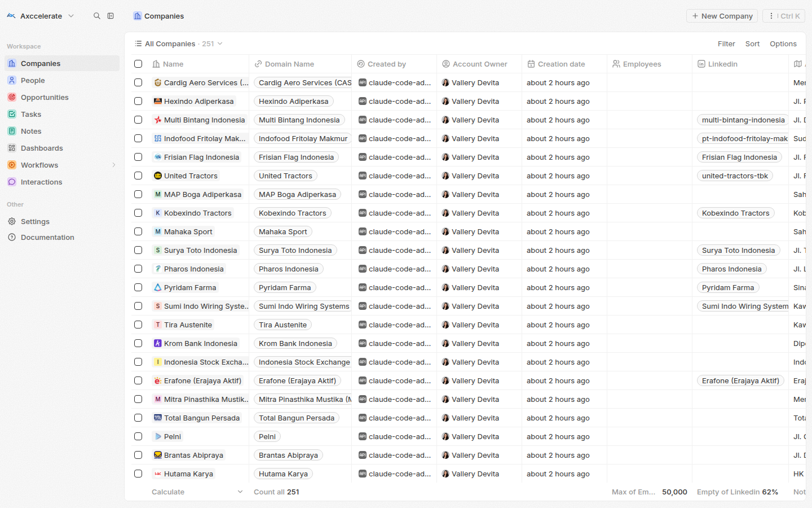Click the Krom Bank Indonesia purple logo
This screenshot has height=508, width=812.
pos(158,343)
